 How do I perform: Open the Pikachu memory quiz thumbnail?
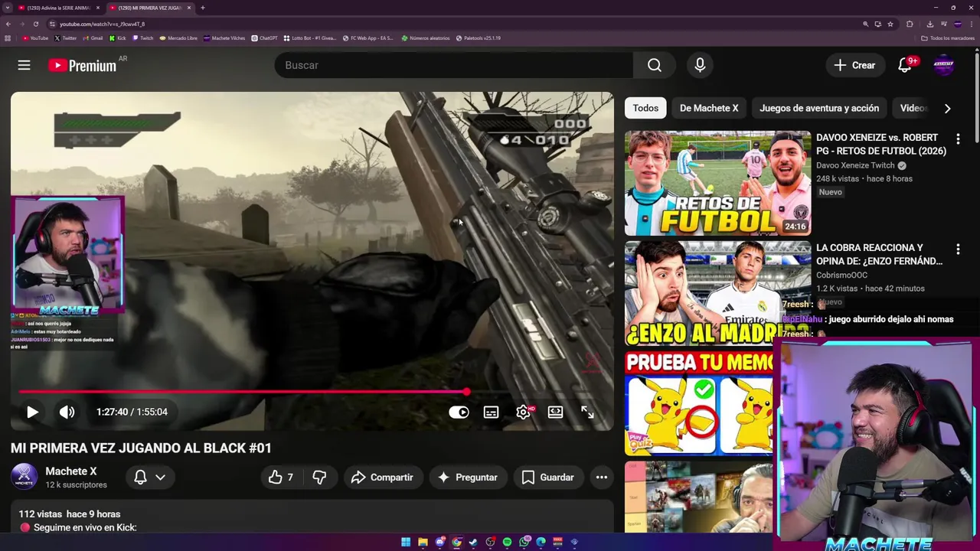point(699,403)
